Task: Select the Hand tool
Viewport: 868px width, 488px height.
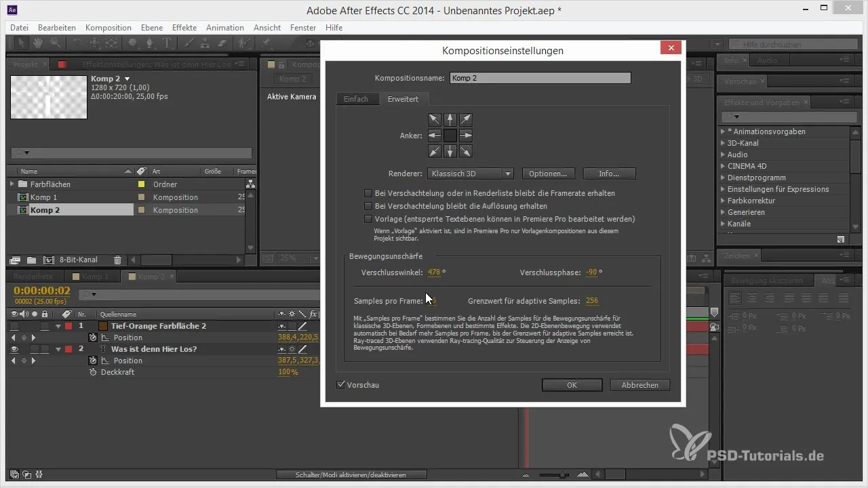Action: click(x=38, y=43)
